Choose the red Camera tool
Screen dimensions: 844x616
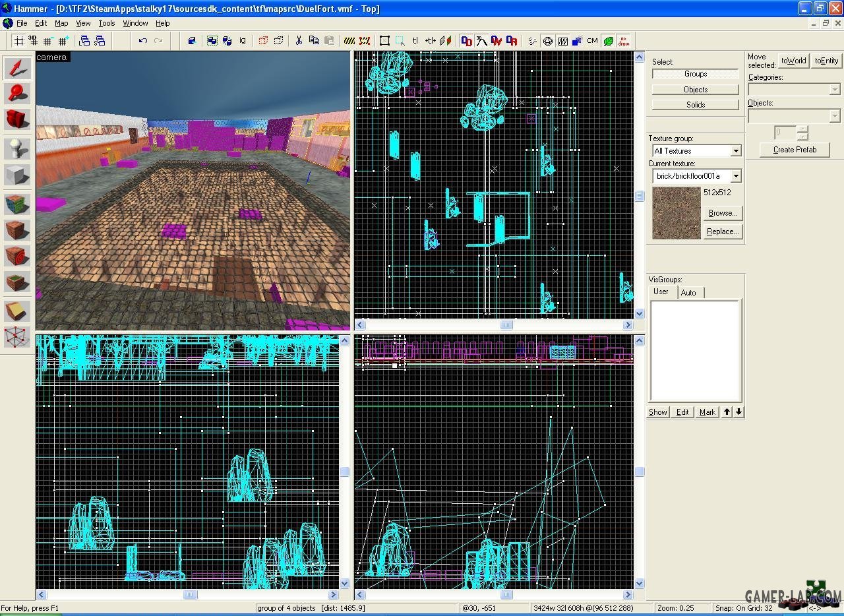pyautogui.click(x=17, y=119)
